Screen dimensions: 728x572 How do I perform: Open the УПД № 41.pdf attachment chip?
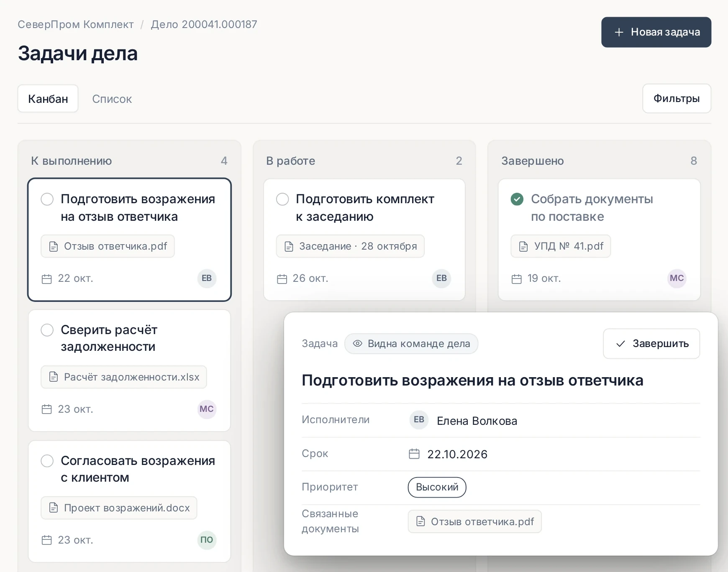(561, 246)
